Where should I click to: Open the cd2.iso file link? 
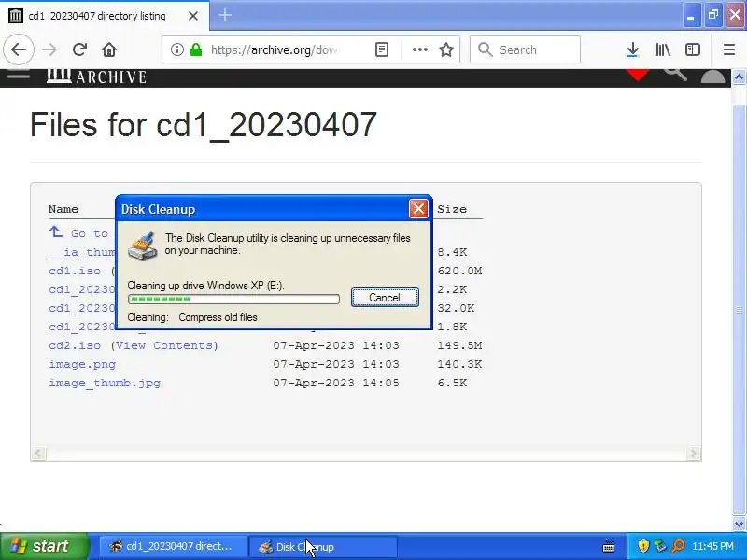coord(75,345)
